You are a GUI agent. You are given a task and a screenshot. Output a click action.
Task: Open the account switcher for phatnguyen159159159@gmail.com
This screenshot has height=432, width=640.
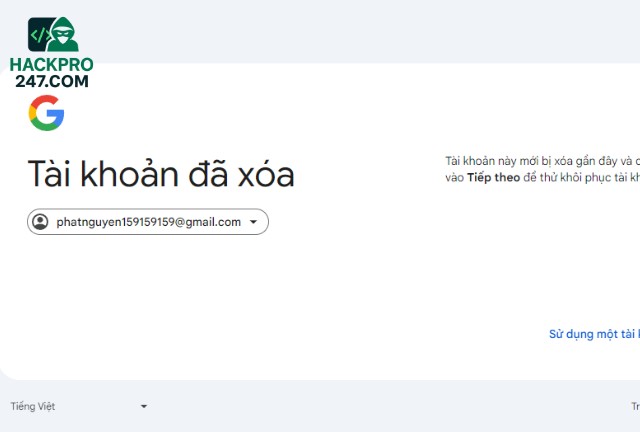[148, 222]
